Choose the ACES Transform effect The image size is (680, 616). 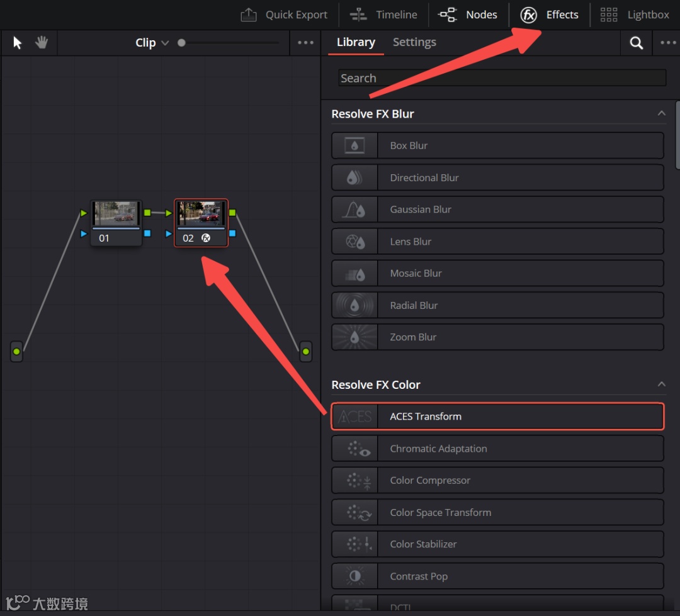(497, 417)
